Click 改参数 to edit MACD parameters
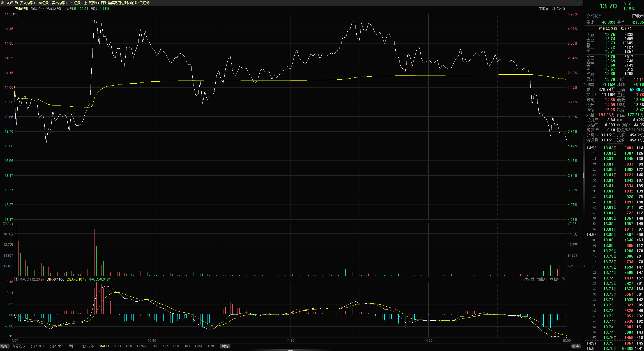The height and width of the screenshot is (351, 644). click(x=529, y=279)
